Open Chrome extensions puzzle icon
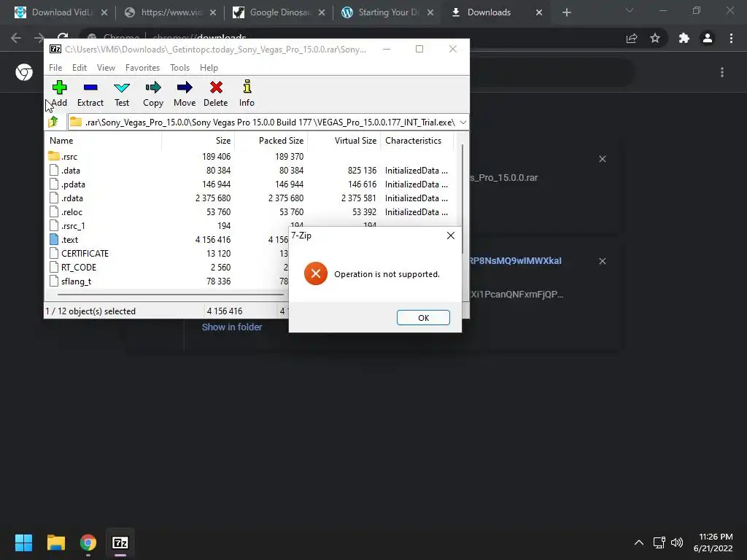 [x=684, y=38]
